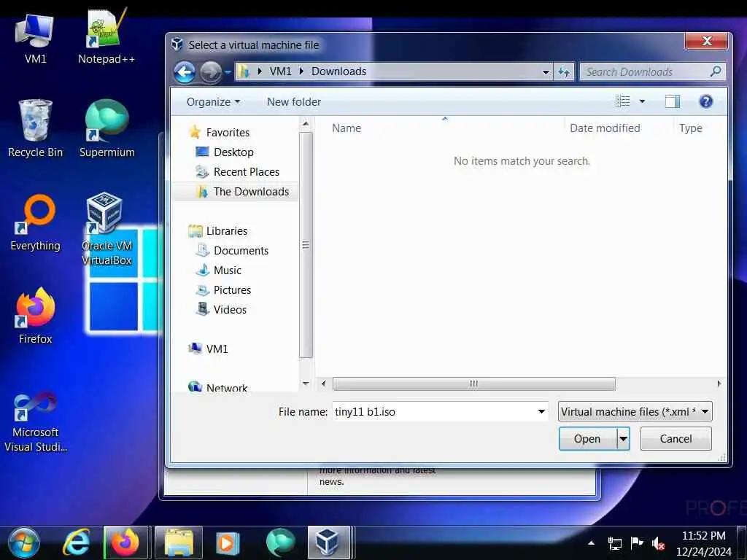Open the Organize menu
Viewport: 747px width, 560px height.
pyautogui.click(x=213, y=102)
